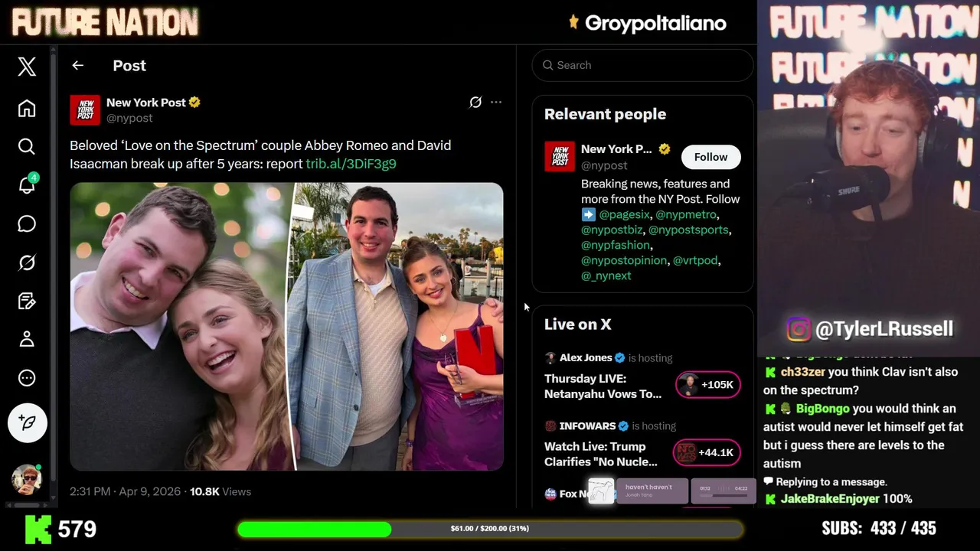Open INFOWARS Watch Live broadcast
The image size is (980, 551).
pos(601,454)
